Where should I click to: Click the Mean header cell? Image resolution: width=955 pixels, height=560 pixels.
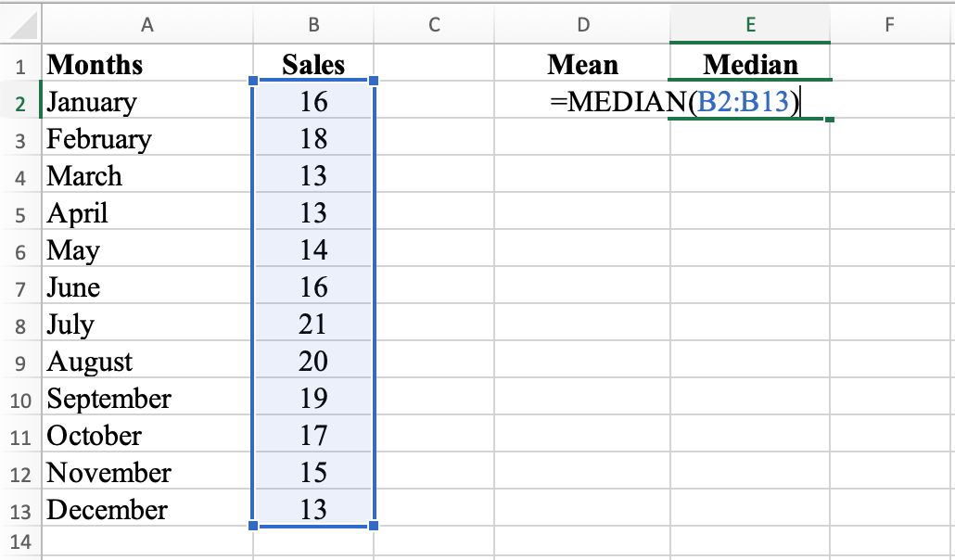(583, 64)
